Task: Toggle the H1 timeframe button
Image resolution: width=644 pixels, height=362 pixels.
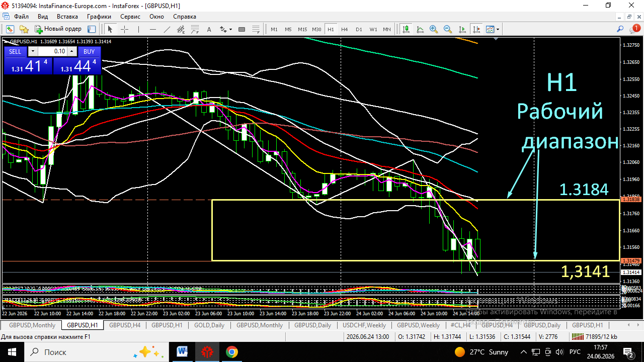Action: click(331, 29)
